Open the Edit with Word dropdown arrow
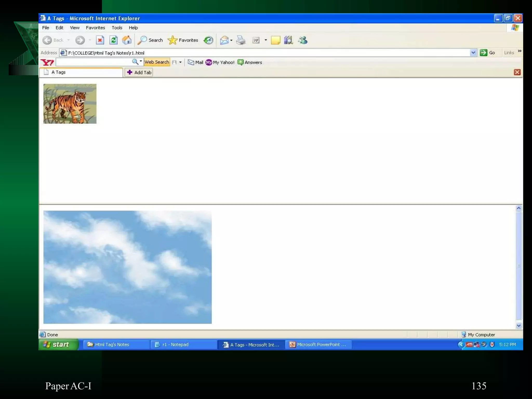 pyautogui.click(x=266, y=40)
